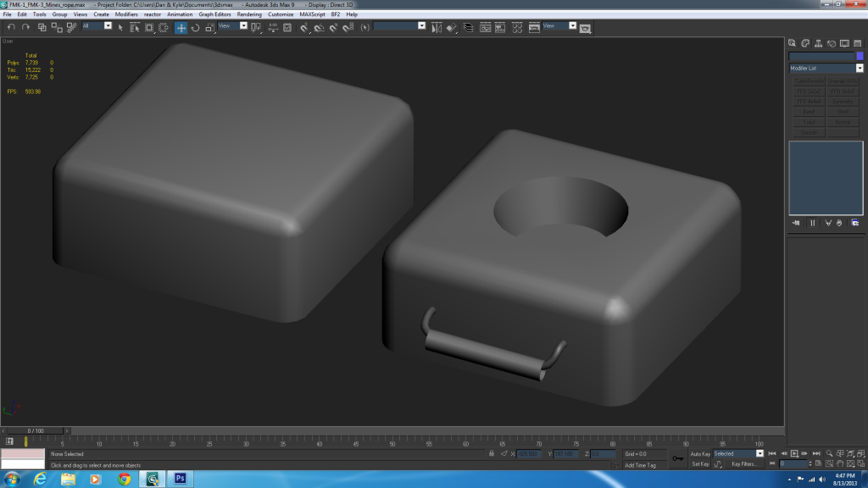Click the Add Time Tag label
The height and width of the screenshot is (488, 868).
(640, 465)
